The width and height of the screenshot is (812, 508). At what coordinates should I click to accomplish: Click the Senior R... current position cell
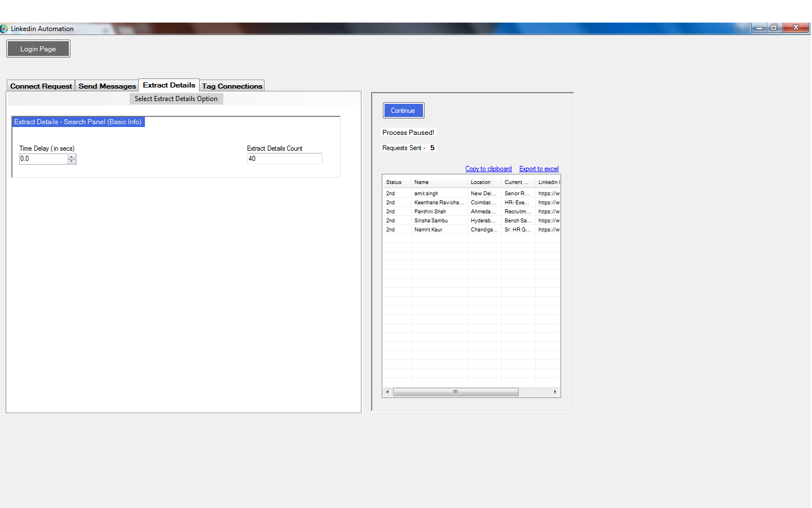tap(518, 194)
